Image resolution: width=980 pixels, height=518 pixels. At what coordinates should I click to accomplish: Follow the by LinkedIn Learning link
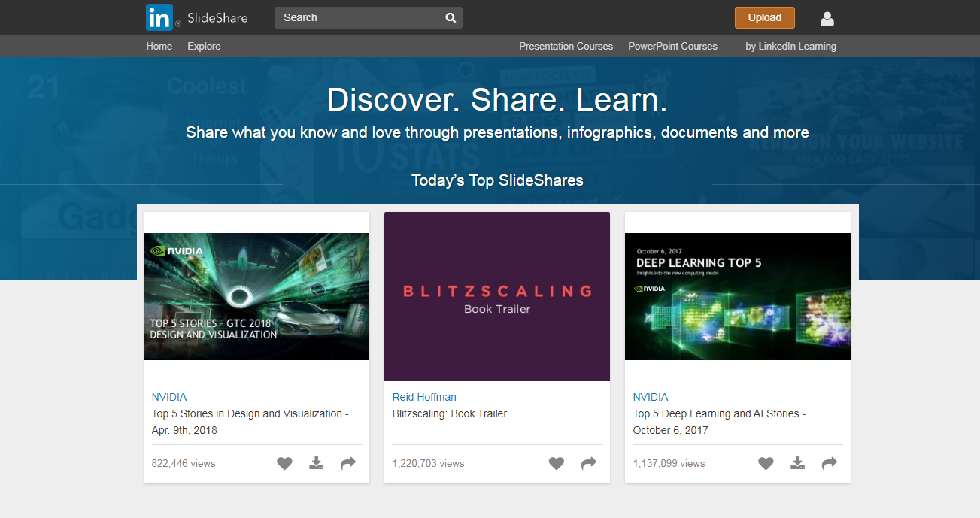pos(791,46)
